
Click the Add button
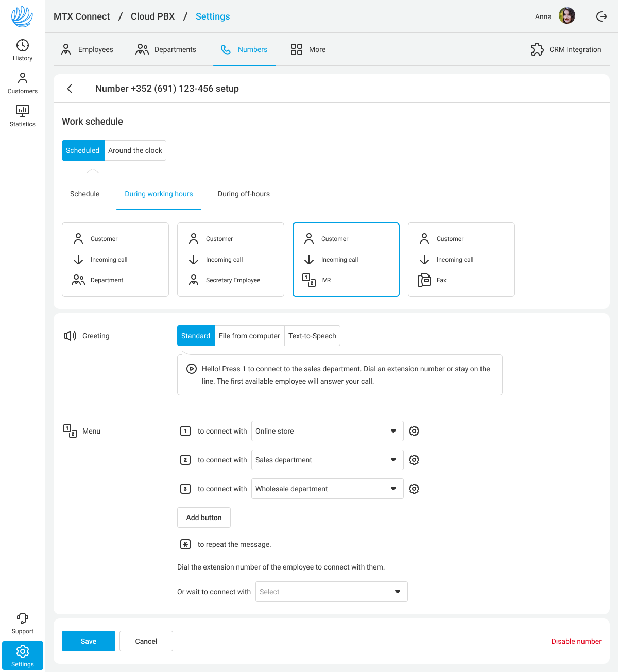[204, 518]
